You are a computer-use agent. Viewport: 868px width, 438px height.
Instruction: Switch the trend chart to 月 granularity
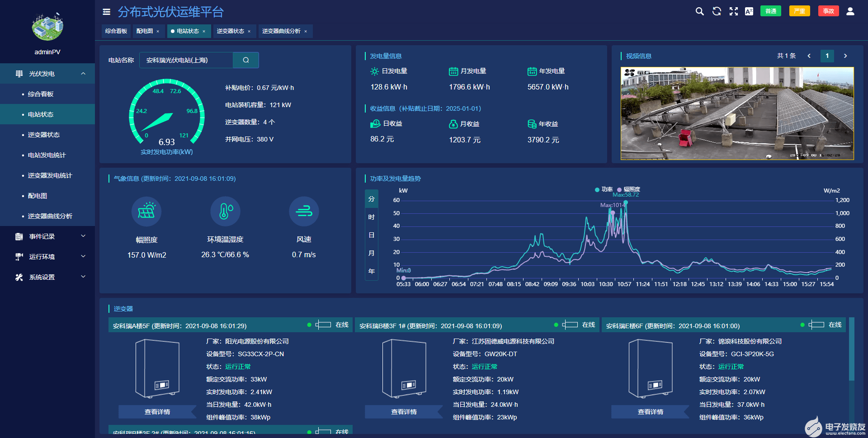tap(372, 253)
